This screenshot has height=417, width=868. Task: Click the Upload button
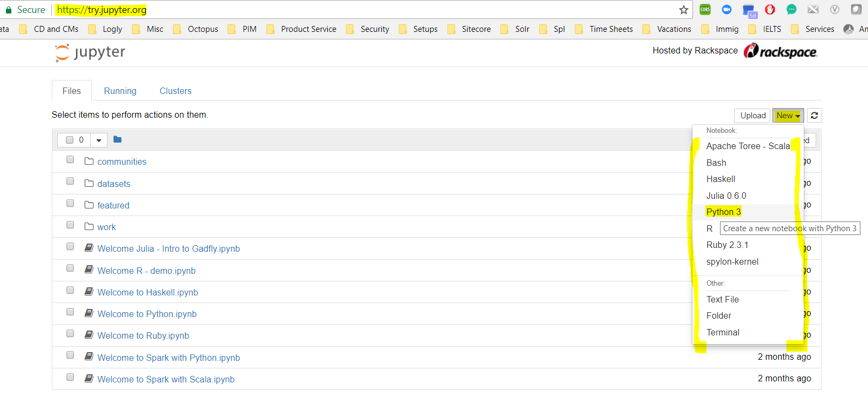pyautogui.click(x=752, y=116)
